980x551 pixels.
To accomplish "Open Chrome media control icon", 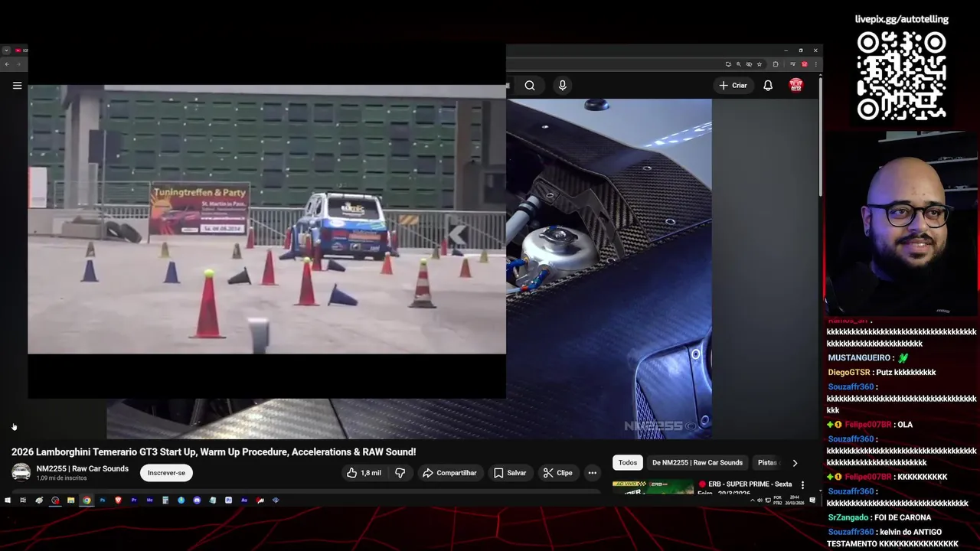I will 792,64.
